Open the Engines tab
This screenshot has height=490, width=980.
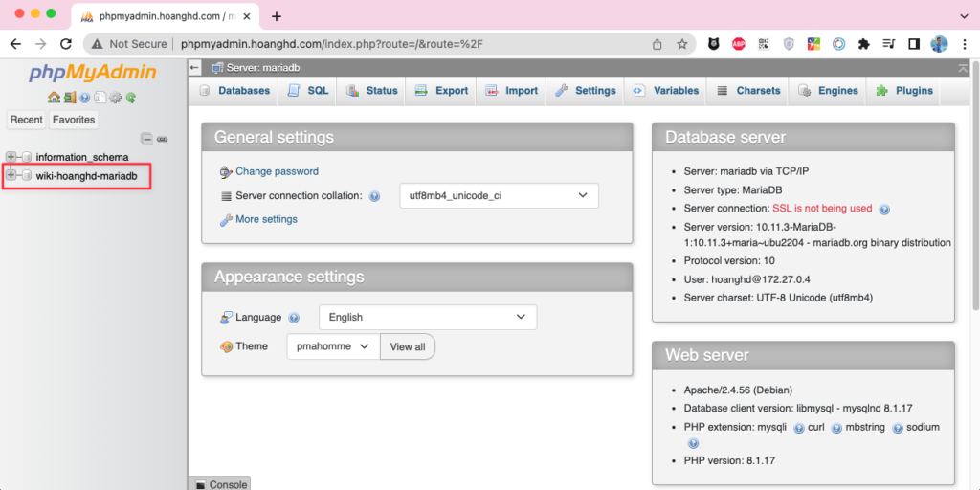click(828, 91)
